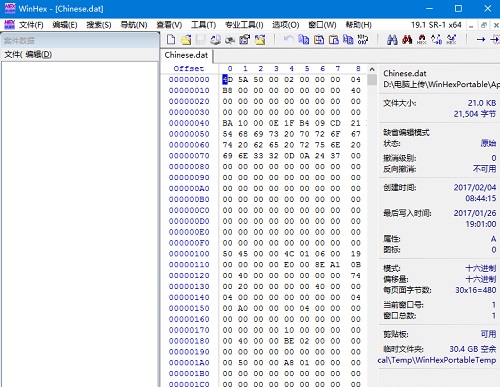
Task: Click the 模式 value 十六进制
Action: tap(481, 268)
